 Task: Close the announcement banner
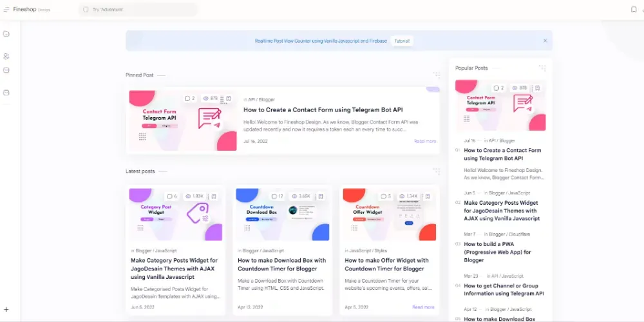[545, 41]
